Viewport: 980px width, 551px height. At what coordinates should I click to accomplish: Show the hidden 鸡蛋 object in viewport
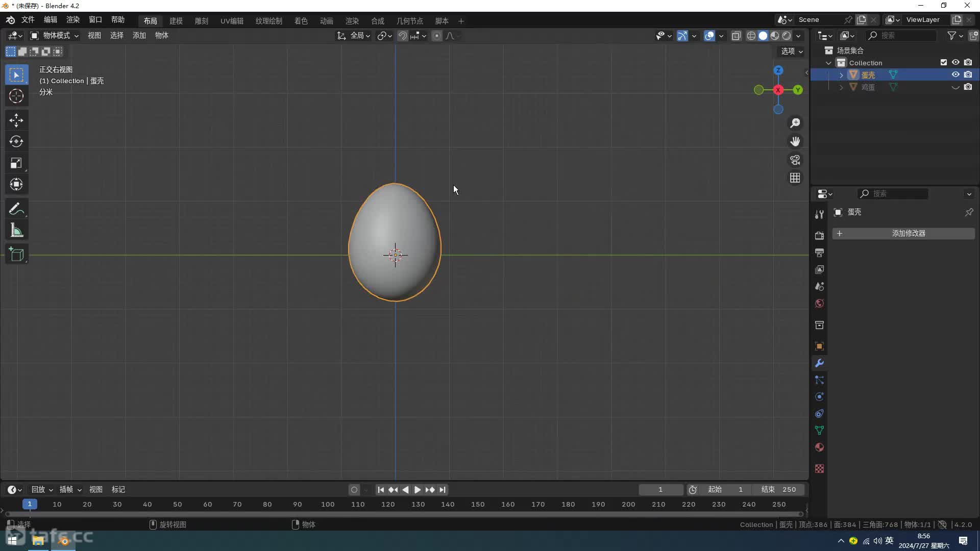point(955,87)
